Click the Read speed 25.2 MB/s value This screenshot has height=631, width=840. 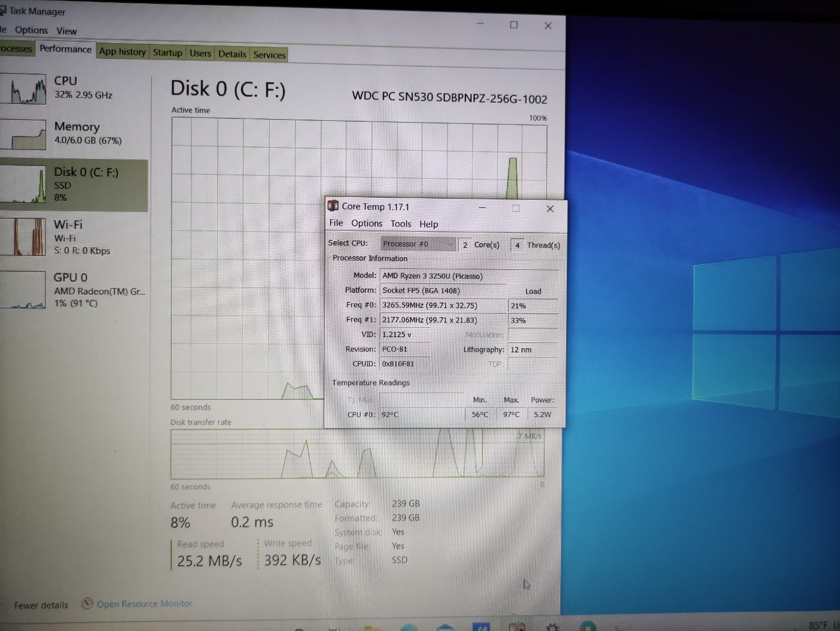210,561
